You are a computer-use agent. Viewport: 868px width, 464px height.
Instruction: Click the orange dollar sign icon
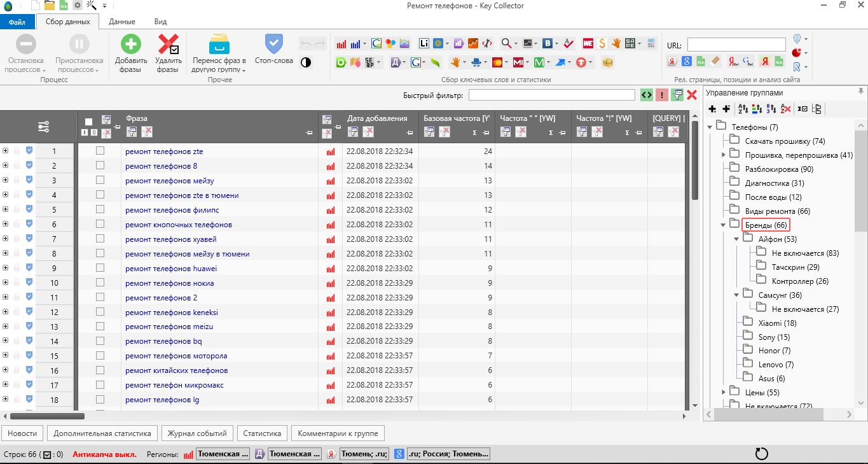pos(602,44)
